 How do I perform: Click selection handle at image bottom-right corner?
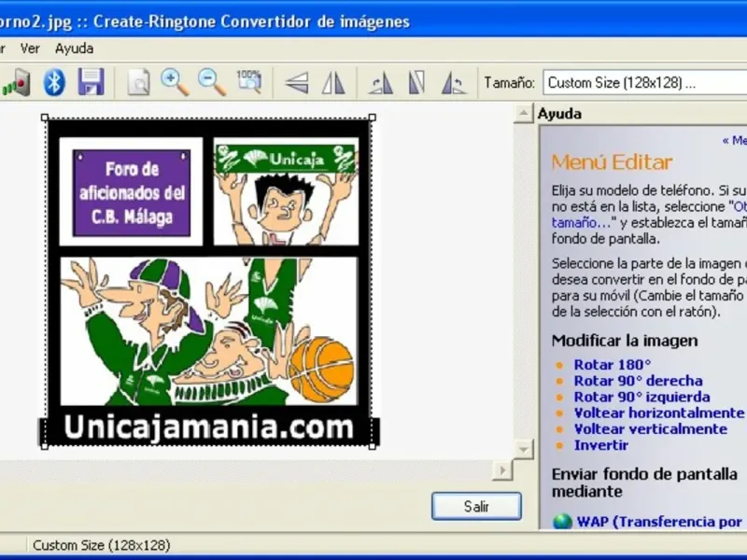(x=373, y=446)
